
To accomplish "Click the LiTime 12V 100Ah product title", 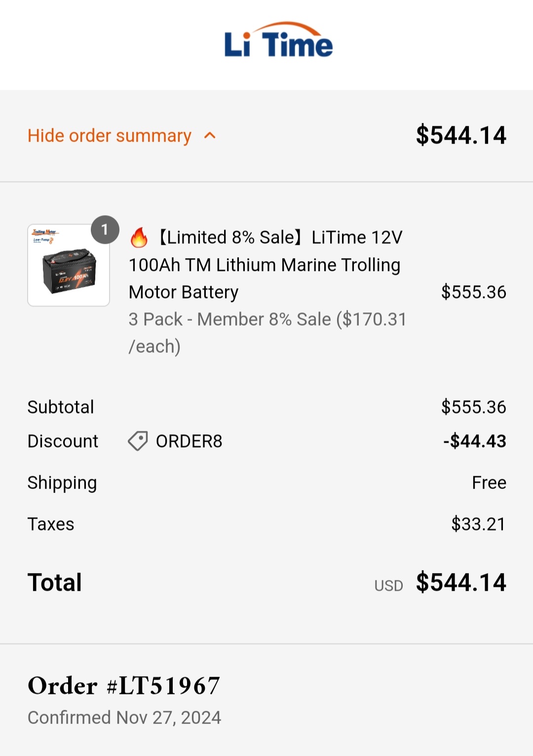I will coord(266,265).
